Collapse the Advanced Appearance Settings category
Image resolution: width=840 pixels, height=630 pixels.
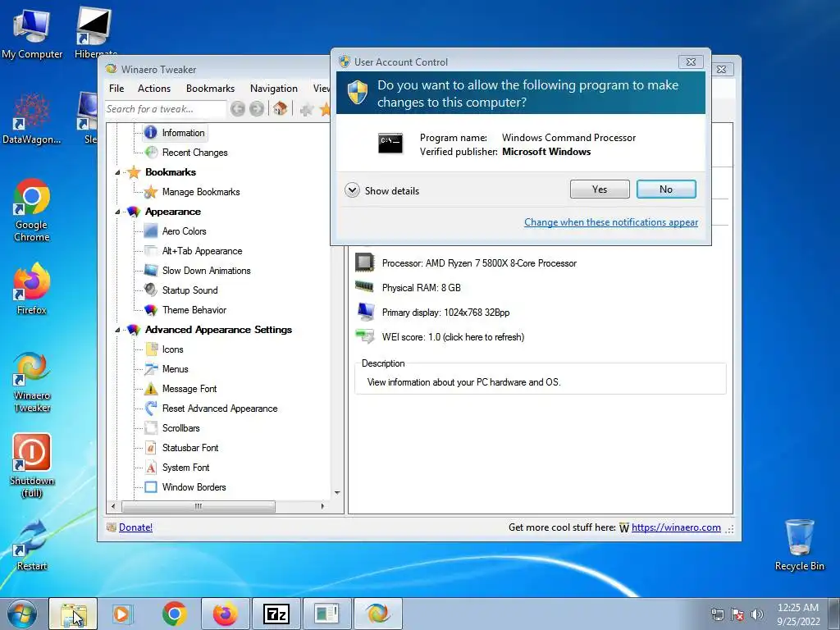point(117,330)
